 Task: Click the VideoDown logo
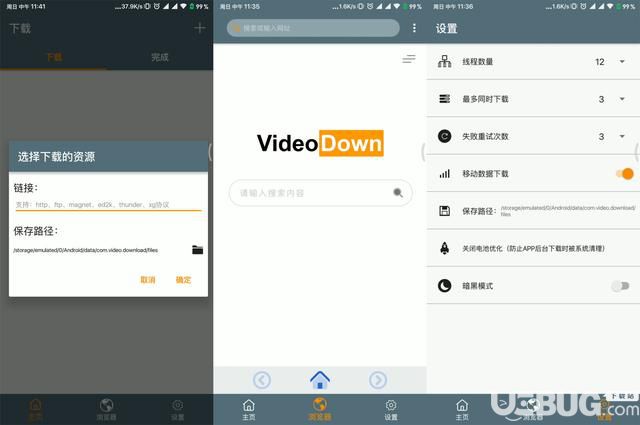tap(320, 143)
